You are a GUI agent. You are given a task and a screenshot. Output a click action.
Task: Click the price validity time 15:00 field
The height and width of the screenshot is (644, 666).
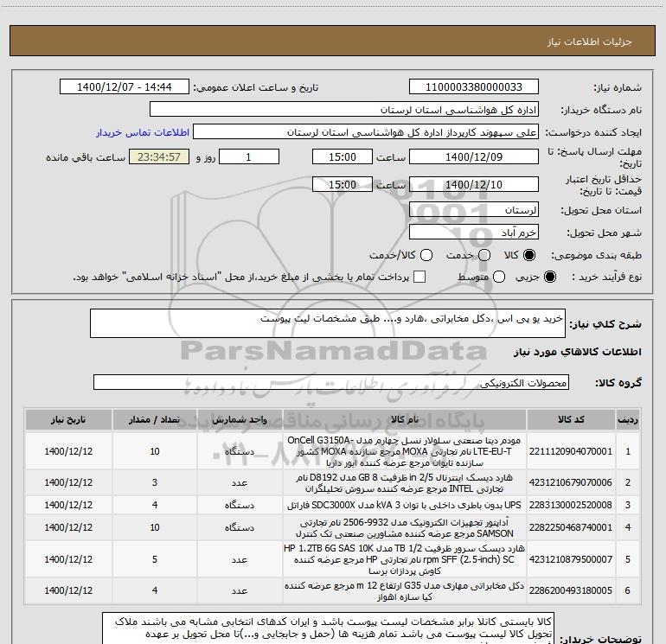[x=343, y=184]
